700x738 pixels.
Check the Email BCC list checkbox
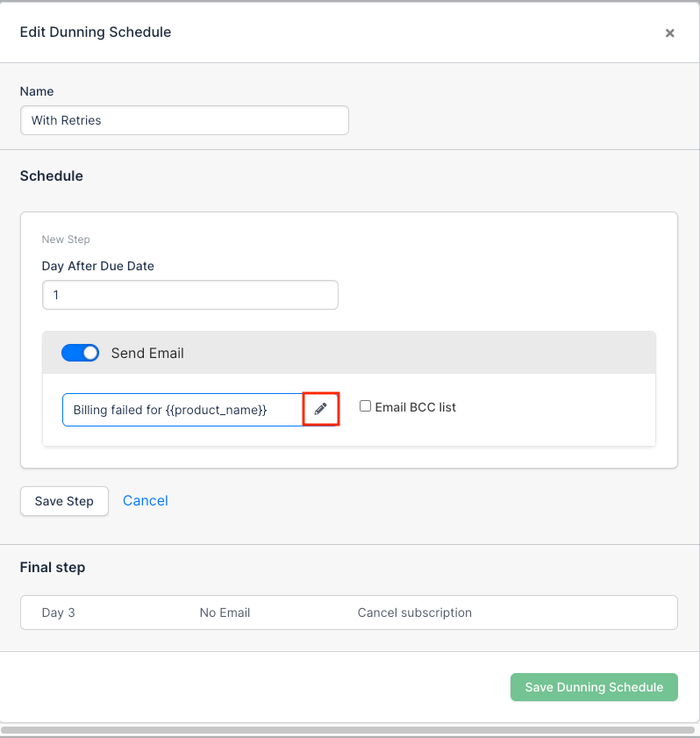pos(365,406)
